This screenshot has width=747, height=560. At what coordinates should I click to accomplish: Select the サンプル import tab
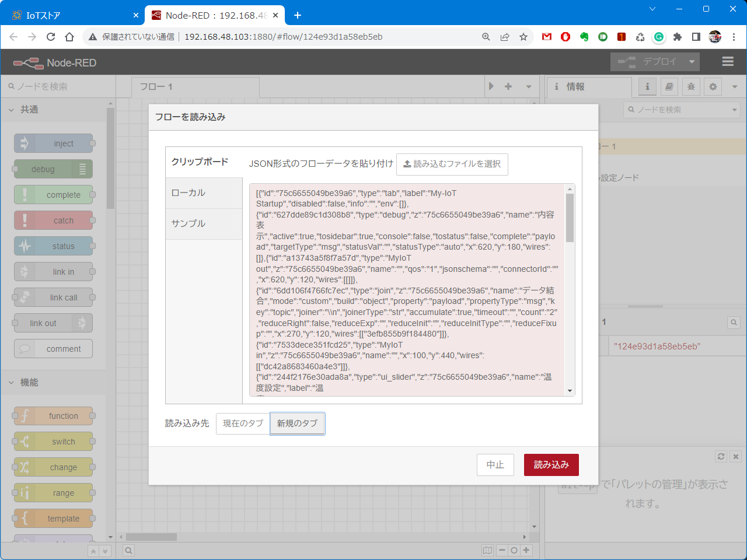click(x=204, y=224)
